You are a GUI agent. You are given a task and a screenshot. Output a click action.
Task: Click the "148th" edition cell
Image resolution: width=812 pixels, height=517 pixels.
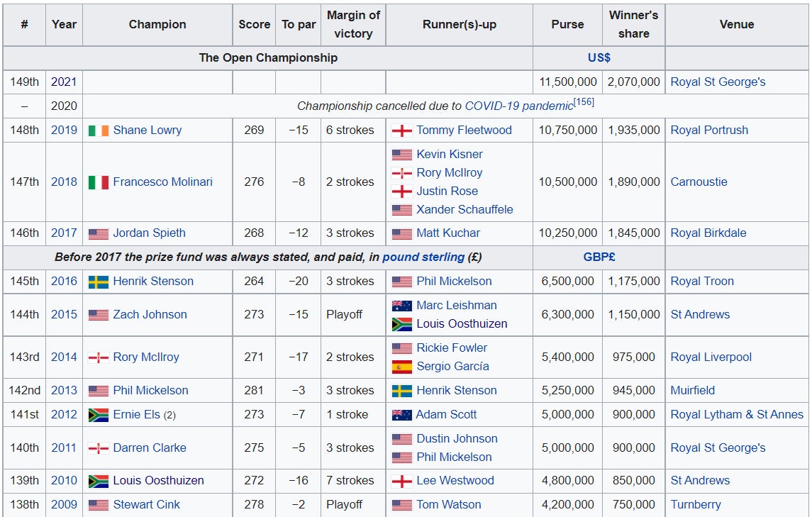tap(24, 130)
